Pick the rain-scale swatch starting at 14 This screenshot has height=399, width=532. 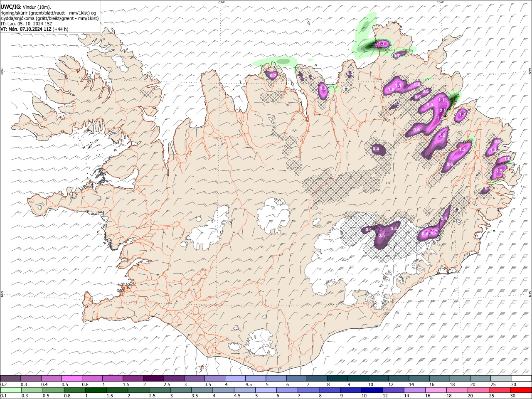415,390
